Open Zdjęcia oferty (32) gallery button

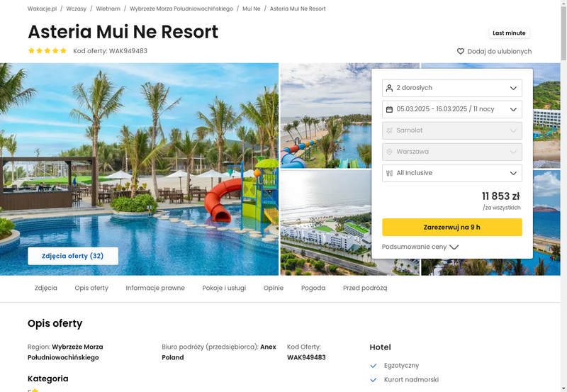[x=73, y=256]
